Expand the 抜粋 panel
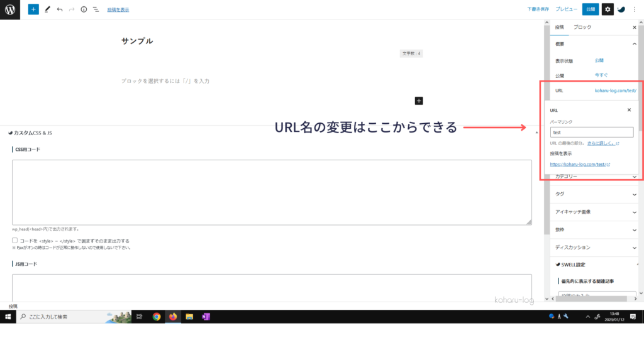The width and height of the screenshot is (644, 362). (594, 230)
